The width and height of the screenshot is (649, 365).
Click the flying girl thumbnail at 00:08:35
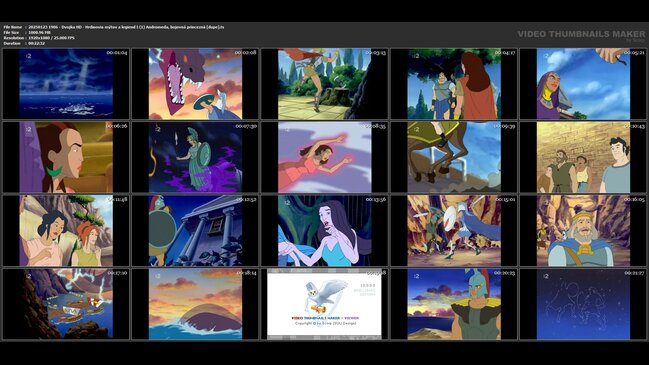pos(324,157)
